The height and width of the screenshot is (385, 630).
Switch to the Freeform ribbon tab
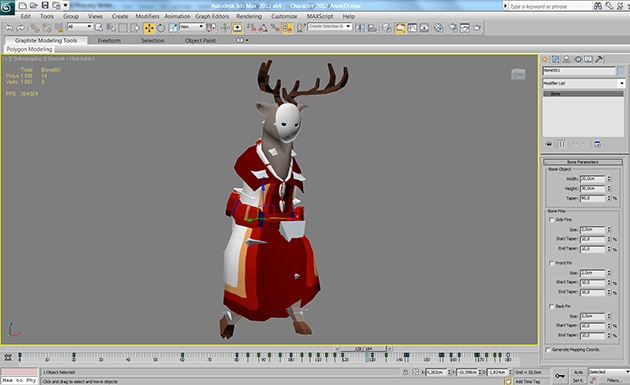(x=109, y=41)
